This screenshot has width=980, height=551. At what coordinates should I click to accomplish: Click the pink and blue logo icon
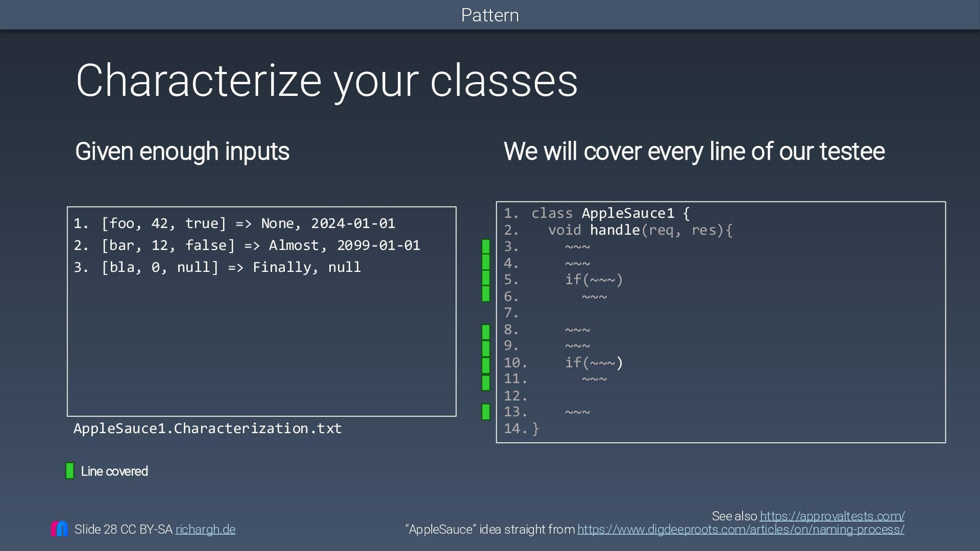click(x=59, y=529)
